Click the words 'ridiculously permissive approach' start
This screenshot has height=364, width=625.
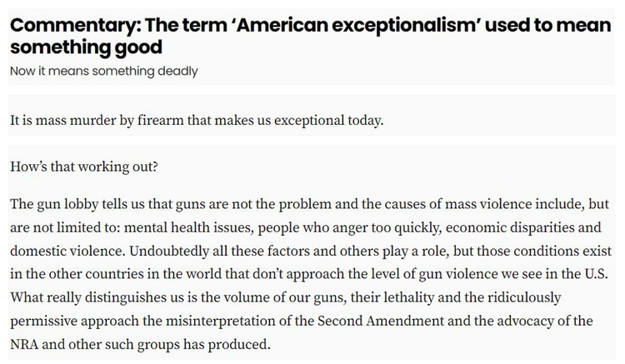[x=522, y=297]
